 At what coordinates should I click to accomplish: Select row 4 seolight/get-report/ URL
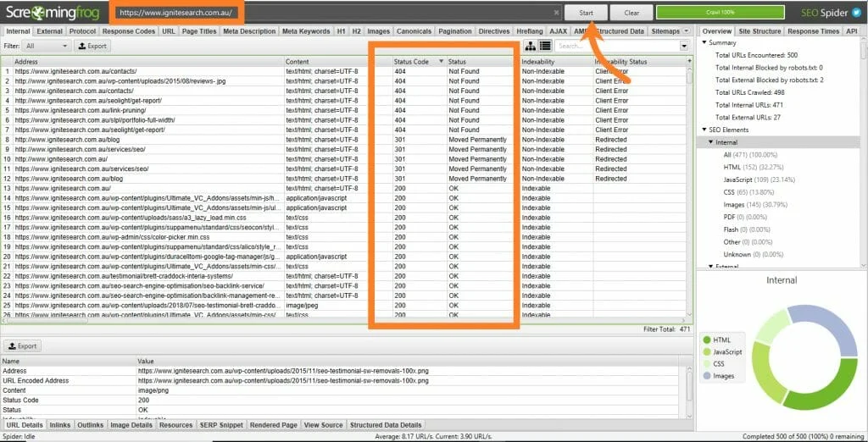click(88, 101)
